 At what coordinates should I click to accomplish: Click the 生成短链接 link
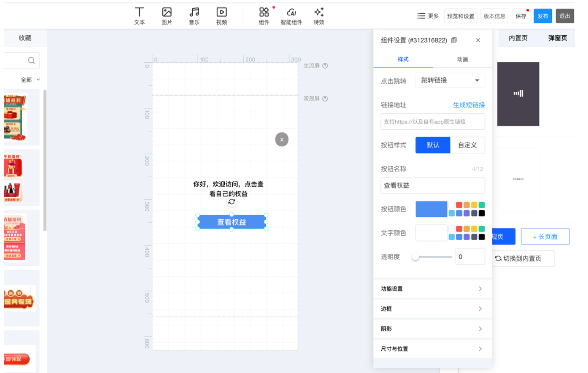(x=469, y=105)
